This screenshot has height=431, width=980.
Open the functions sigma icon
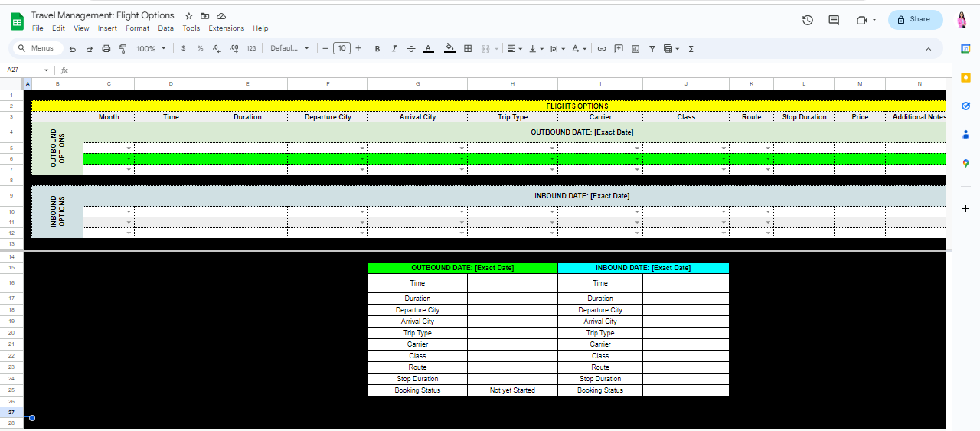(691, 48)
